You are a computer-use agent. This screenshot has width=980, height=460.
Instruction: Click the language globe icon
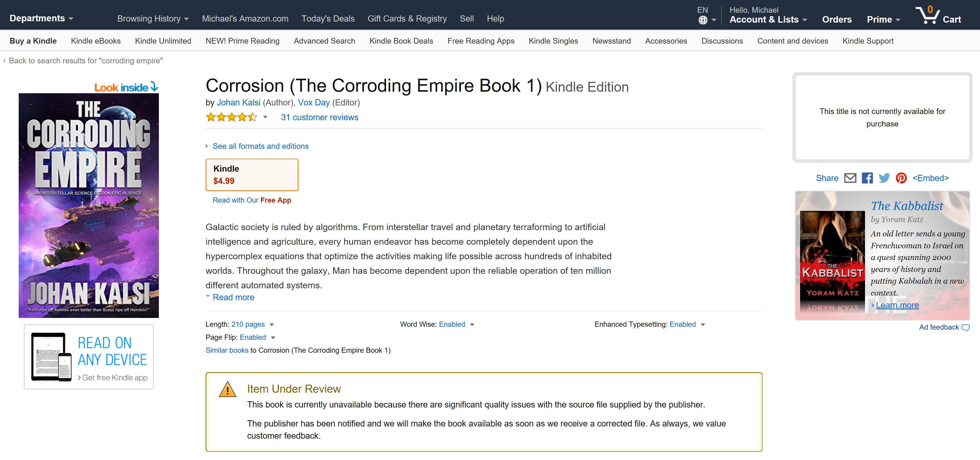click(x=703, y=20)
